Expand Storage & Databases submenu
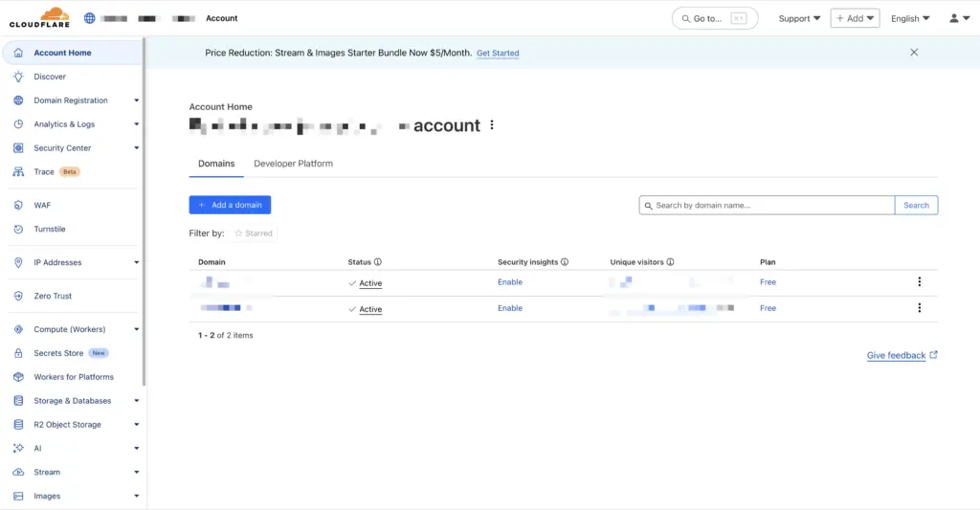 [136, 401]
